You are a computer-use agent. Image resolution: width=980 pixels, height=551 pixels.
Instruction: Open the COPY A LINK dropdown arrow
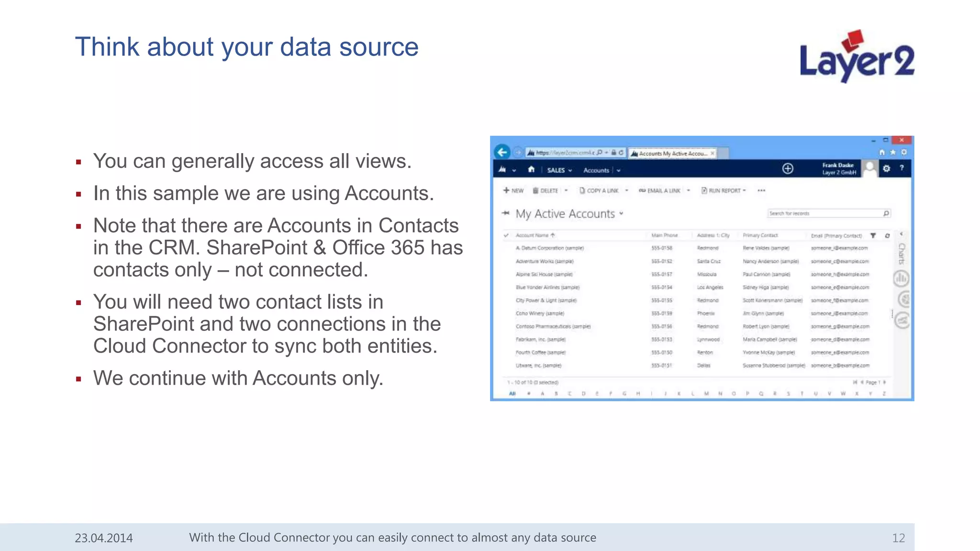tap(626, 190)
